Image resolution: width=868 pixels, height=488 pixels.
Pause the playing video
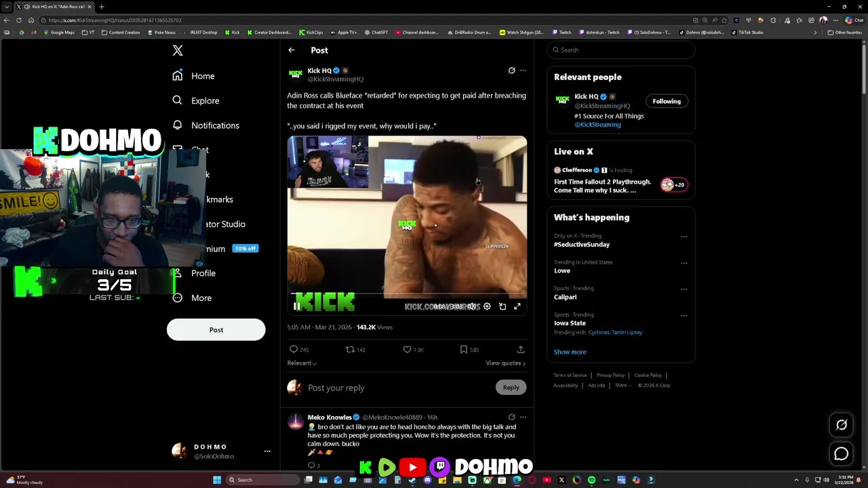point(296,306)
